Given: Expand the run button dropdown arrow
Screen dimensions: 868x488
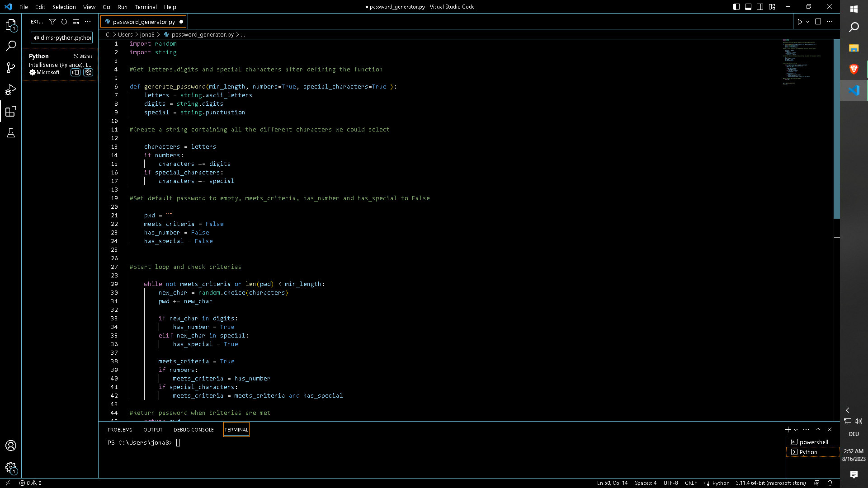Looking at the screenshot, I should click(x=807, y=21).
